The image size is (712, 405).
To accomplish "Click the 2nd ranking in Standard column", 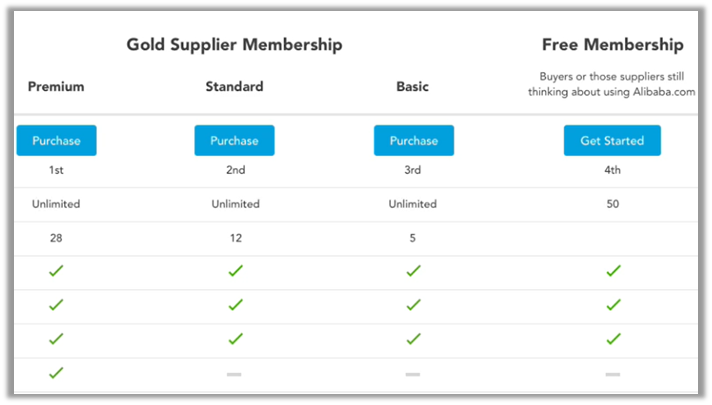I will [235, 170].
